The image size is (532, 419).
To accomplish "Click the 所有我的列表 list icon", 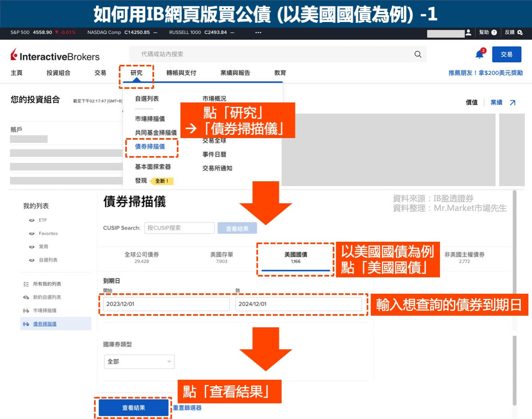I will click(26, 284).
